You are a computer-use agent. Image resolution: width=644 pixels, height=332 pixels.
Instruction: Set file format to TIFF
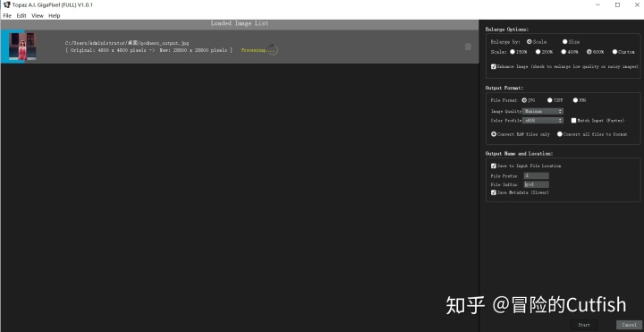click(549, 100)
